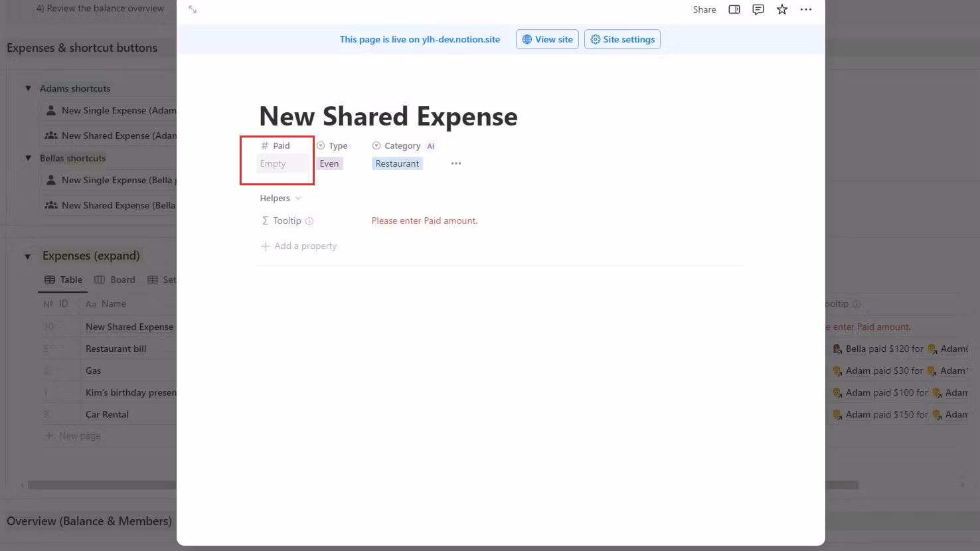Expand the Helpers property group
The height and width of the screenshot is (551, 980).
280,198
